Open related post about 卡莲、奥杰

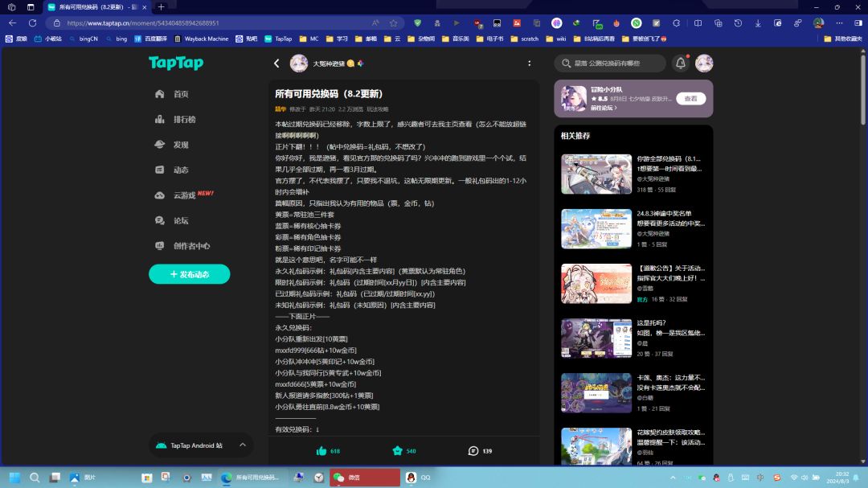coord(634,393)
